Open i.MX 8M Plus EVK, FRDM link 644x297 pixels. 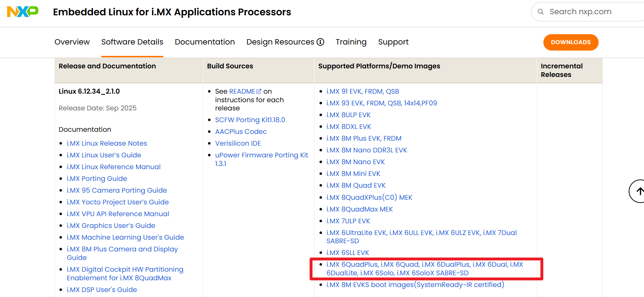tap(364, 138)
